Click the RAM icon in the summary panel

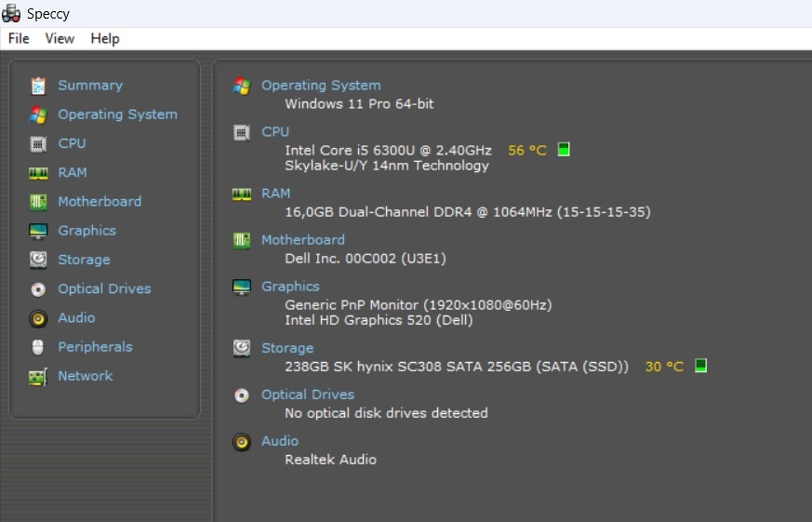point(241,194)
